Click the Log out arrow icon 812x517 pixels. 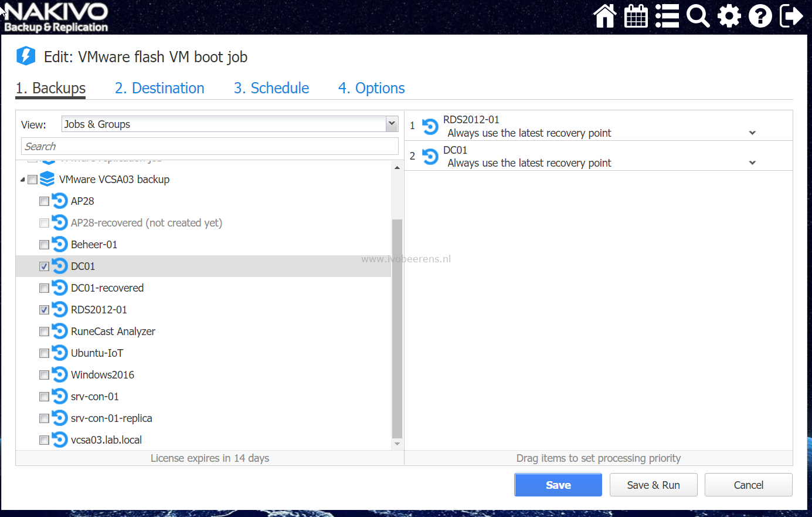pyautogui.click(x=791, y=16)
